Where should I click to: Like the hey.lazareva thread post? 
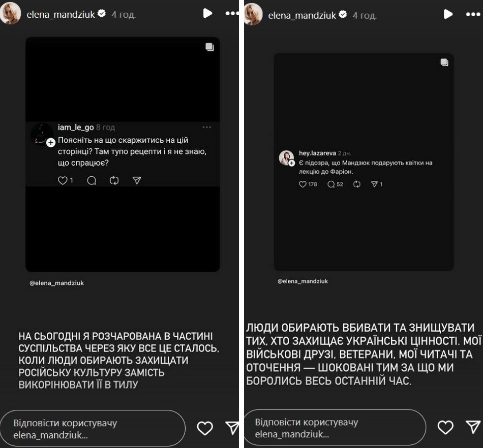[x=304, y=184]
